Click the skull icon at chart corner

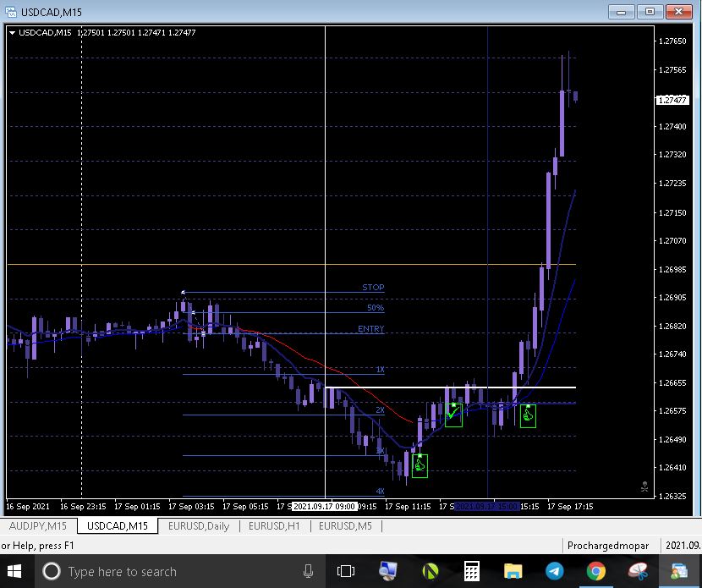[644, 486]
